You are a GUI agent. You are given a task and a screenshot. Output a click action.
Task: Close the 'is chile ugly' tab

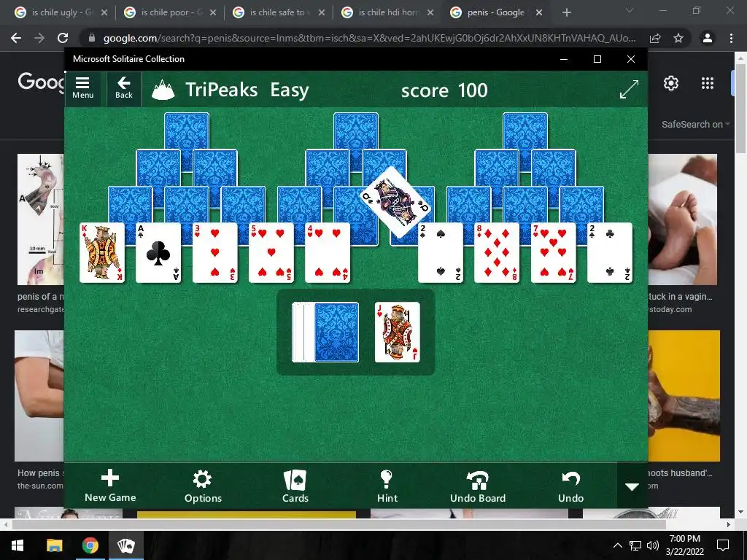click(x=104, y=12)
